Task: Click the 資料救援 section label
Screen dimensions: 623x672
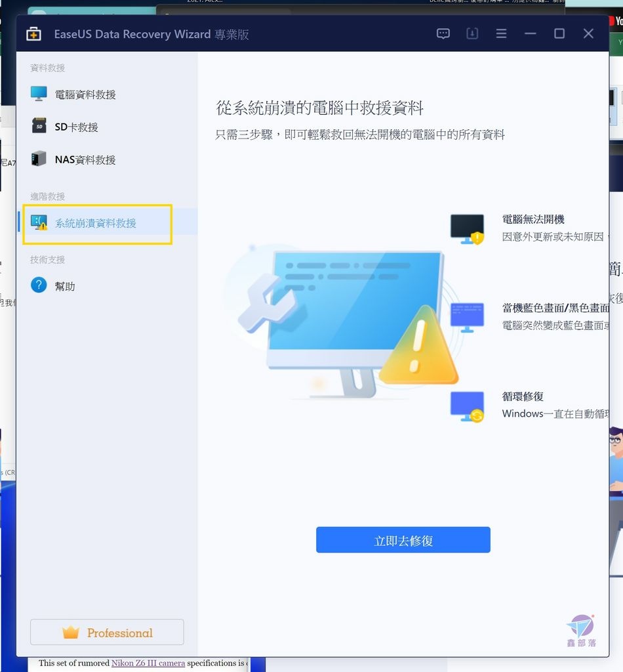Action: click(47, 68)
